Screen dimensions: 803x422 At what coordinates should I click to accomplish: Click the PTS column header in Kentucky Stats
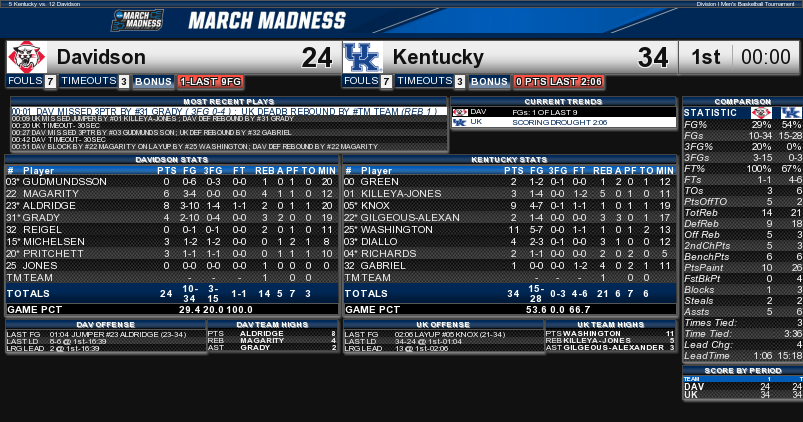click(514, 171)
